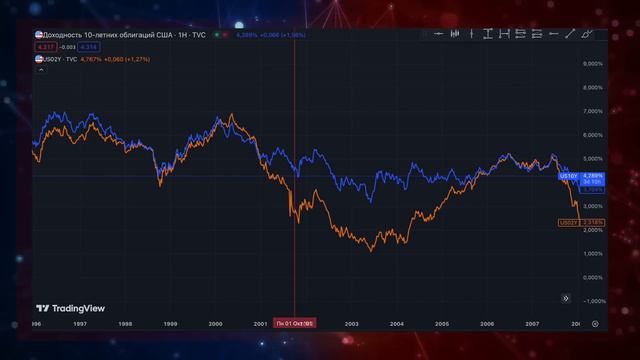Click the 2000 label on time axis

click(x=216, y=324)
